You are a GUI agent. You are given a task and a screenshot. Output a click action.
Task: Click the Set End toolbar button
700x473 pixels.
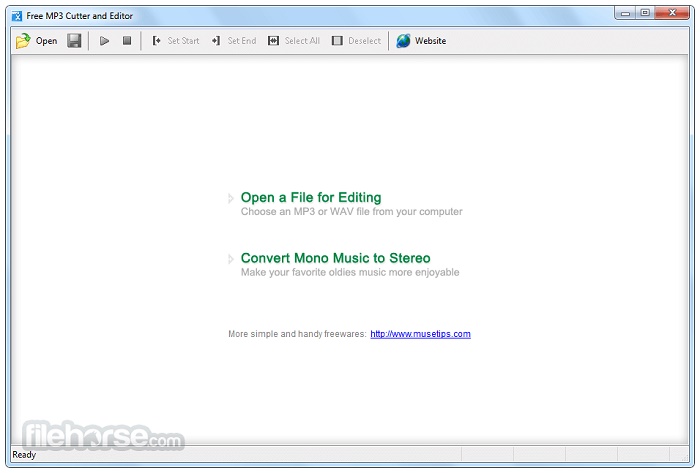tap(234, 41)
